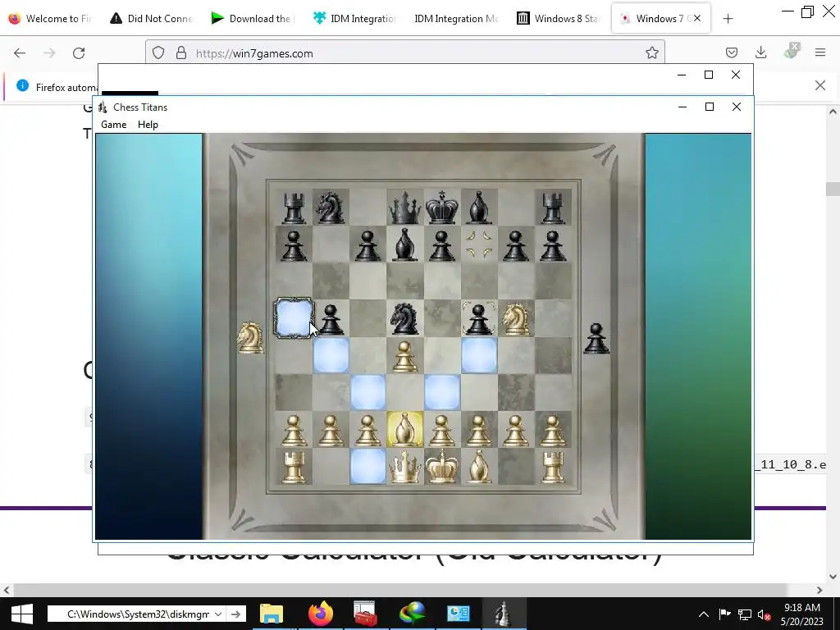Move bishop to highlighted square below the f5 pawn
This screenshot has width=840, height=630.
pos(479,355)
